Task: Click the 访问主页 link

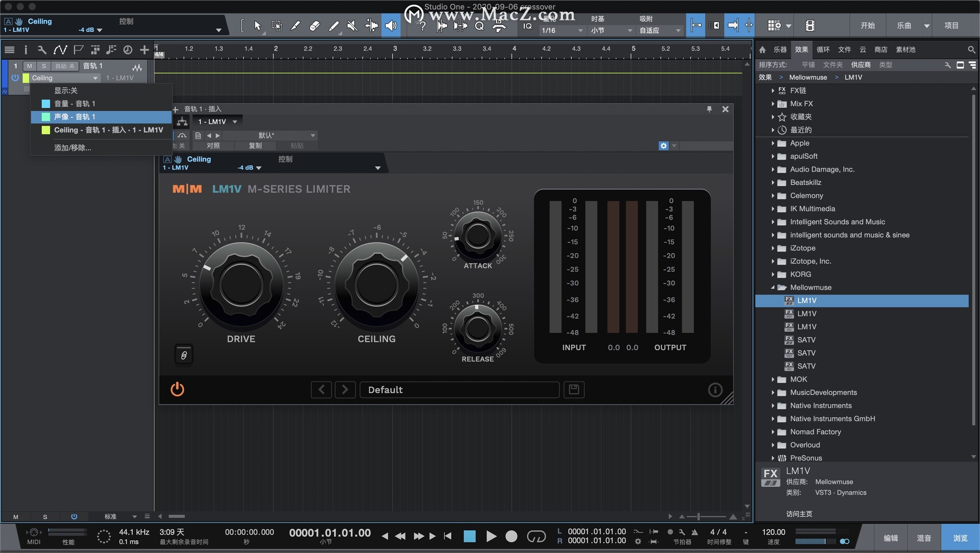Action: (x=799, y=514)
